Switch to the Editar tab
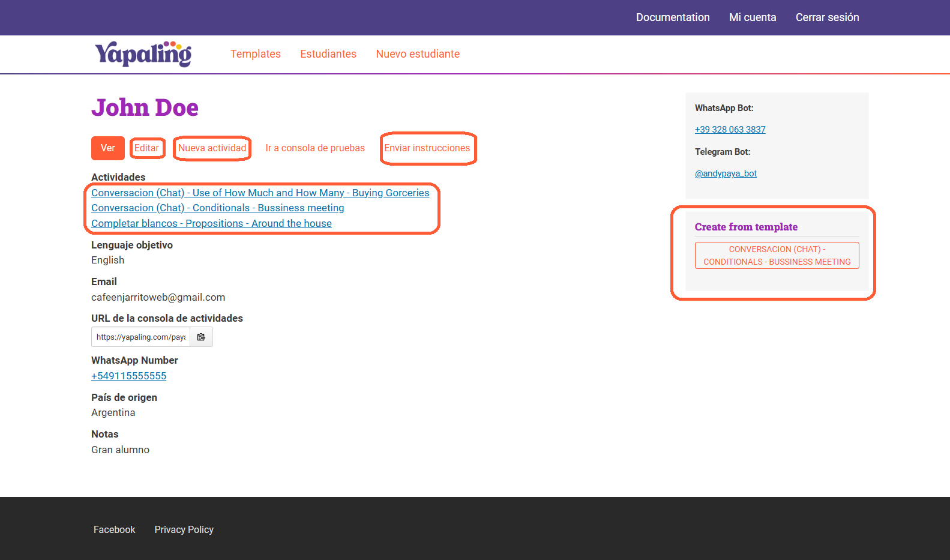 146,148
